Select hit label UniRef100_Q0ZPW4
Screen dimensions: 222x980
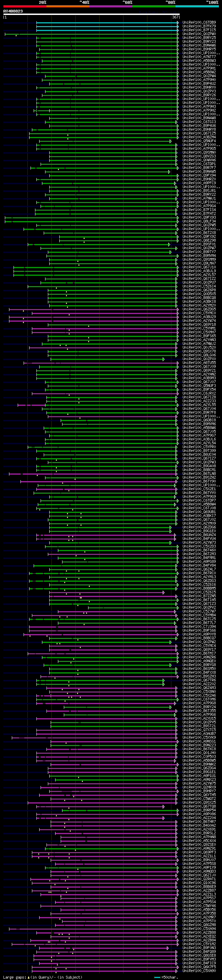pyautogui.click(x=199, y=76)
